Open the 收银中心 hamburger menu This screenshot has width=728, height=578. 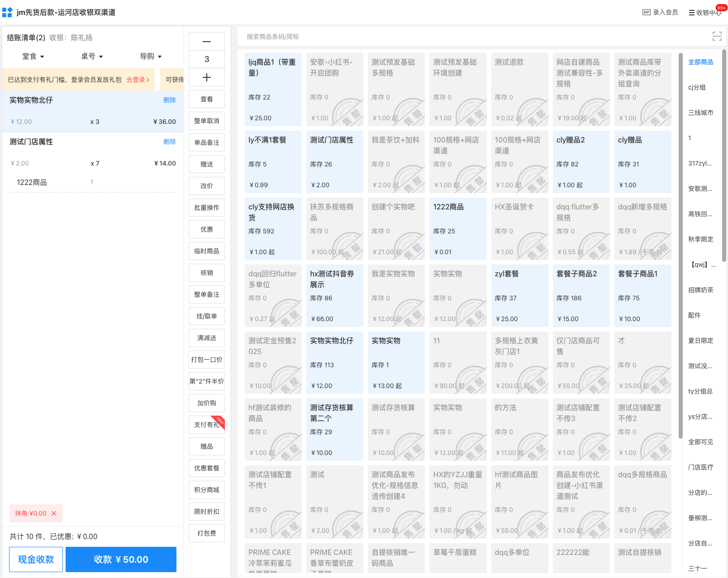691,13
